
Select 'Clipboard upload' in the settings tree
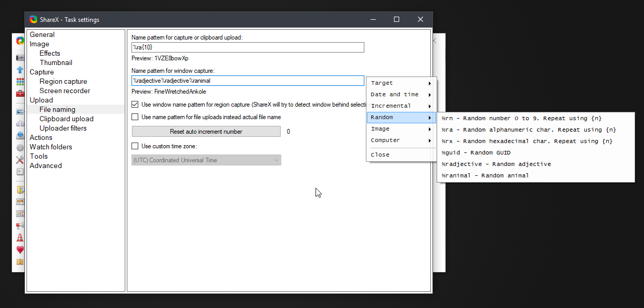67,119
